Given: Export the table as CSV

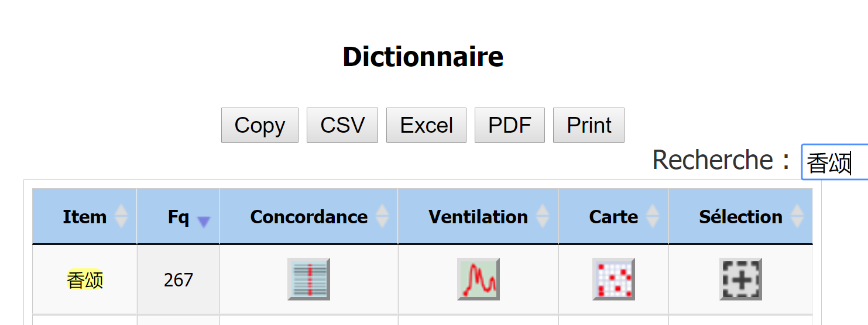Looking at the screenshot, I should point(342,125).
